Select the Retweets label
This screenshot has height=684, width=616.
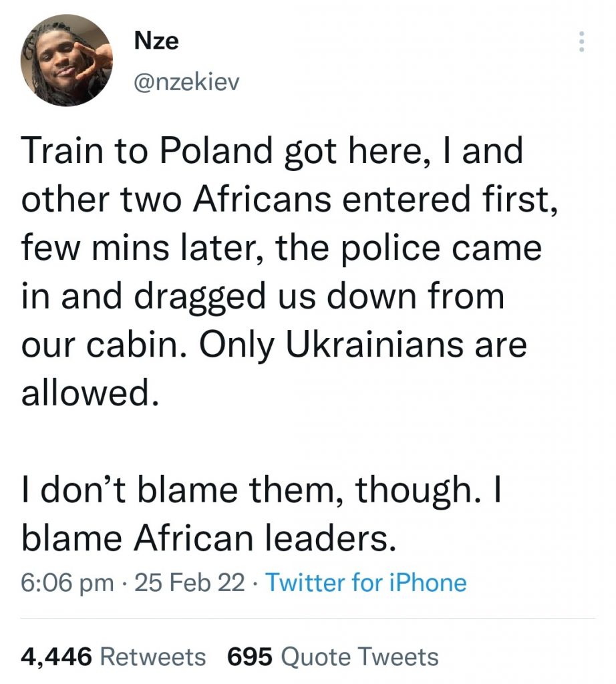[153, 657]
